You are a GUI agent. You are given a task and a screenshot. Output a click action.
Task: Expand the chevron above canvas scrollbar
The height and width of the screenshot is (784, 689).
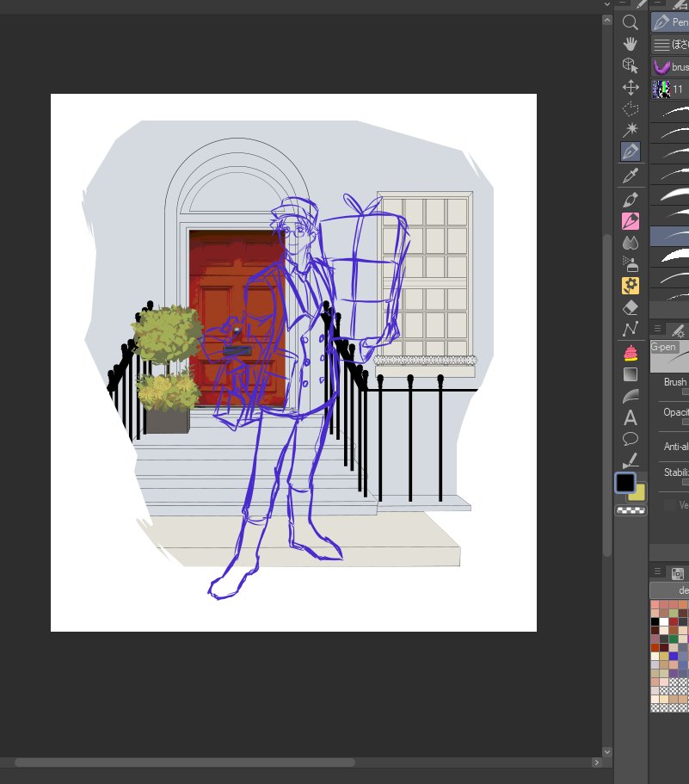(607, 4)
